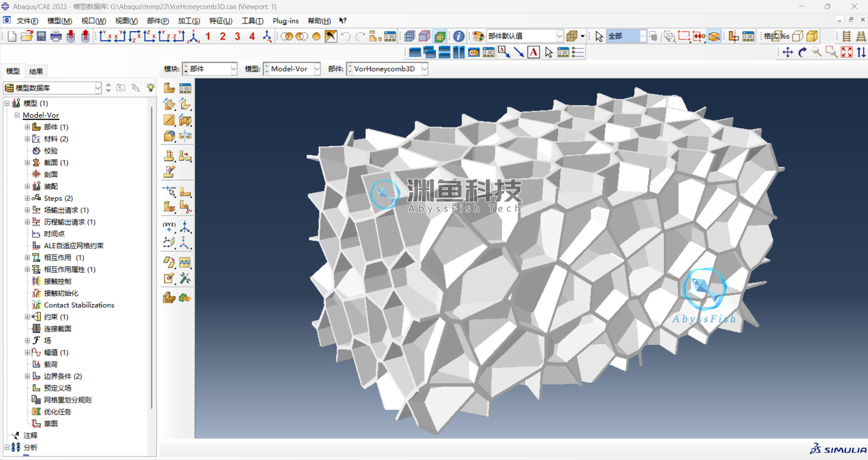The width and height of the screenshot is (868, 460).
Task: Click the Create Part tool
Action: point(169,88)
